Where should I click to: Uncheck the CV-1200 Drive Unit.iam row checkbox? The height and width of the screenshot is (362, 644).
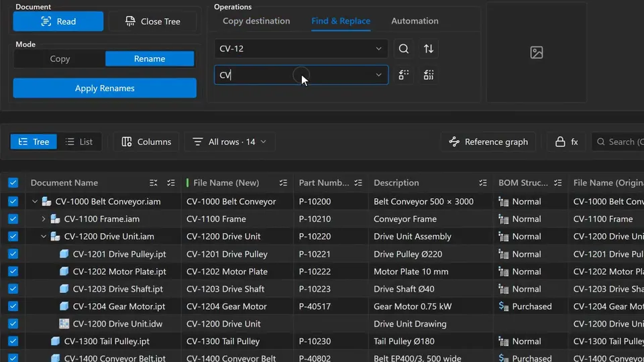pos(13,237)
